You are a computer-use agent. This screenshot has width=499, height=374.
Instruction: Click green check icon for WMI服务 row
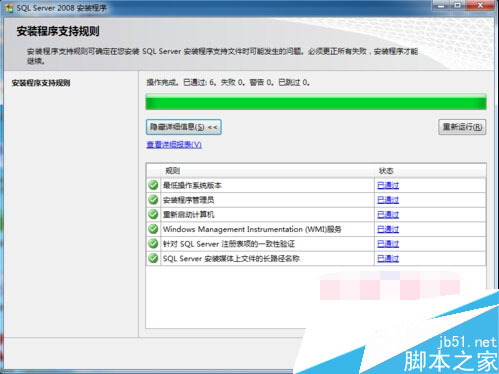pos(153,229)
